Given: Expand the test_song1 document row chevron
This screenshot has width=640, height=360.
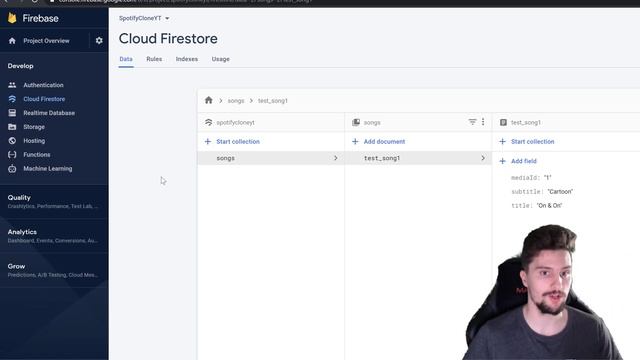Looking at the screenshot, I should click(x=483, y=158).
